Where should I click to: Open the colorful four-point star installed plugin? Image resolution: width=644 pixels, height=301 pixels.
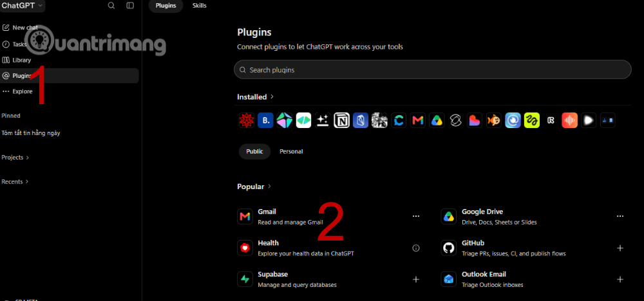285,120
